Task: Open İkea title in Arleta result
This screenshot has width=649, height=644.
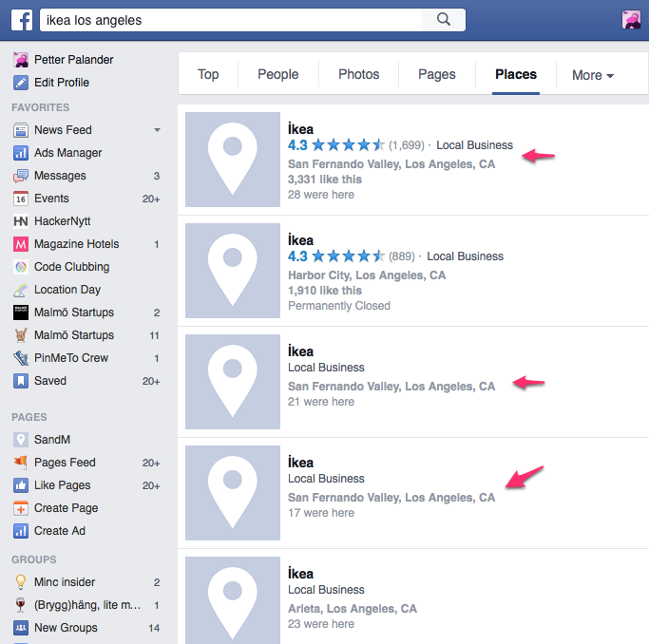Action: (x=300, y=574)
